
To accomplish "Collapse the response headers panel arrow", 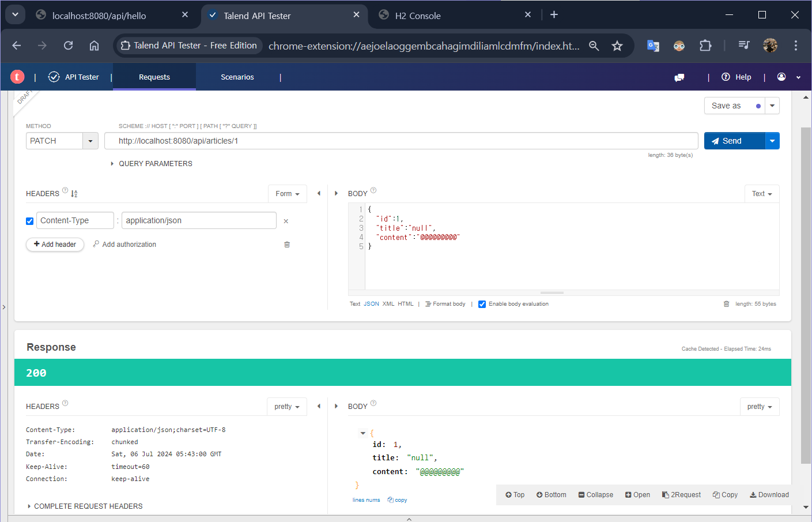I will pyautogui.click(x=319, y=406).
